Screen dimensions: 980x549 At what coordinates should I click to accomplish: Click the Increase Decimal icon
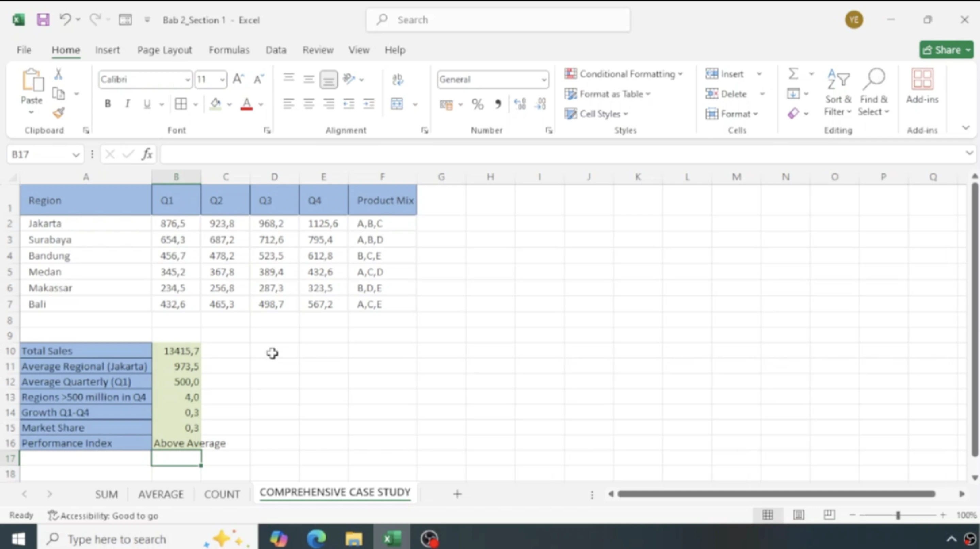520,104
